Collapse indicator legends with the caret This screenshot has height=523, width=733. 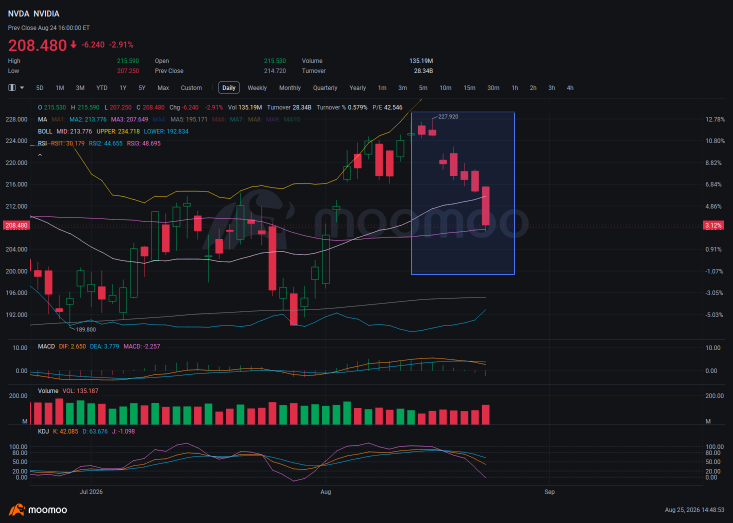coord(40,155)
